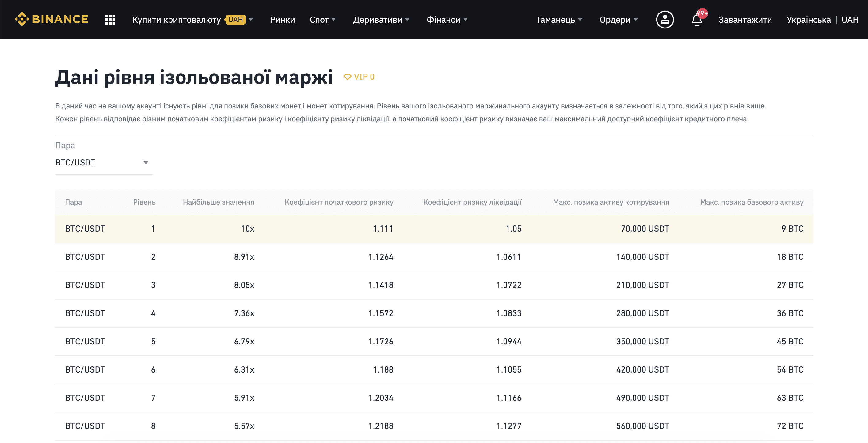Select the 6.31x leverage cell
Image resolution: width=868 pixels, height=443 pixels.
pos(244,369)
